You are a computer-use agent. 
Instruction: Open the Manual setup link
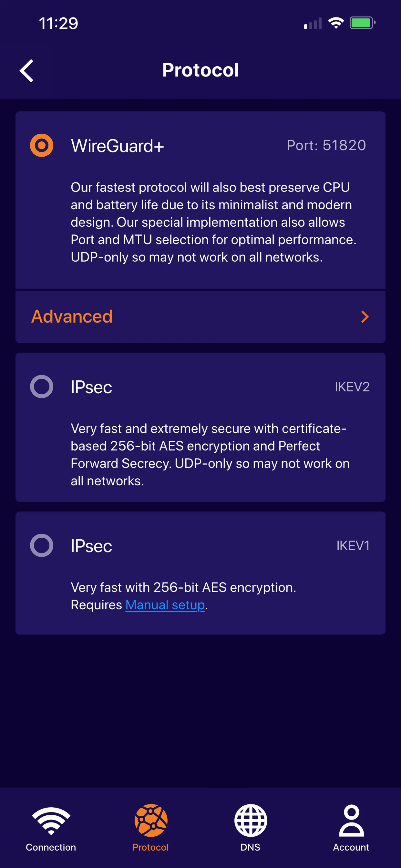165,604
